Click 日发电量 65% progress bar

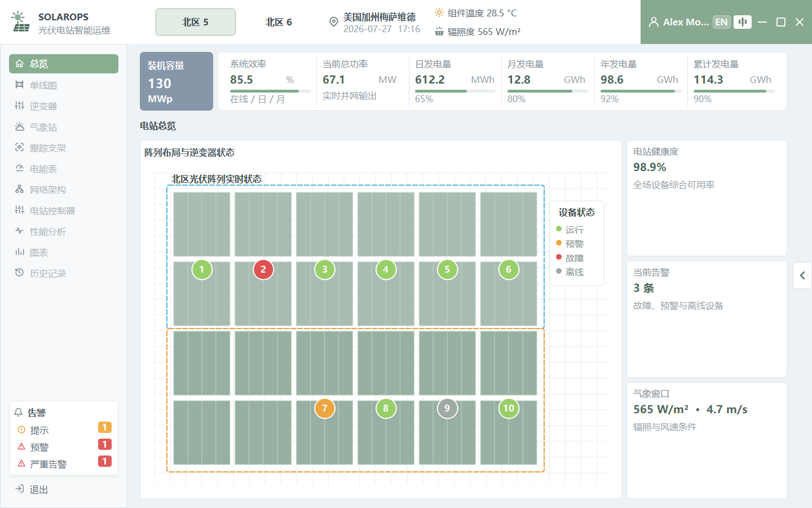[x=455, y=91]
